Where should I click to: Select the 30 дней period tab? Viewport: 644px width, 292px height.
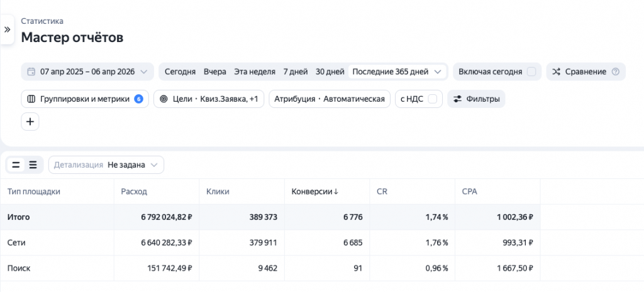[x=330, y=72]
